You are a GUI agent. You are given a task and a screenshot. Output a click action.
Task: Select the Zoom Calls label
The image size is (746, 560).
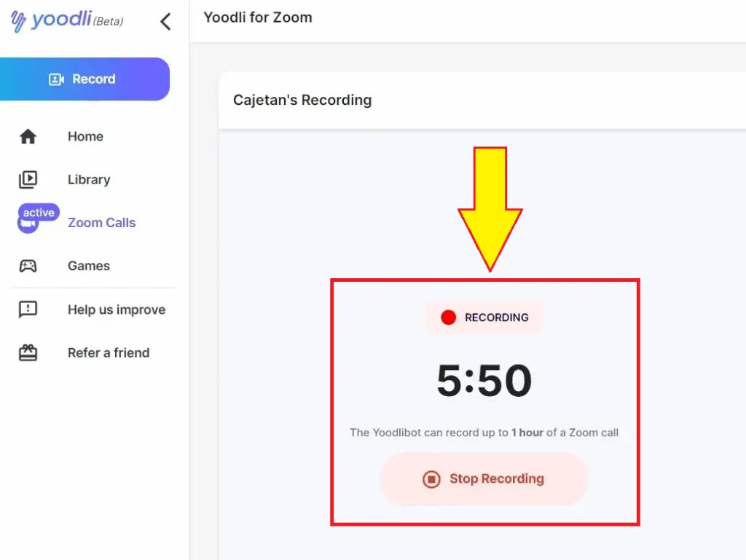click(x=101, y=223)
